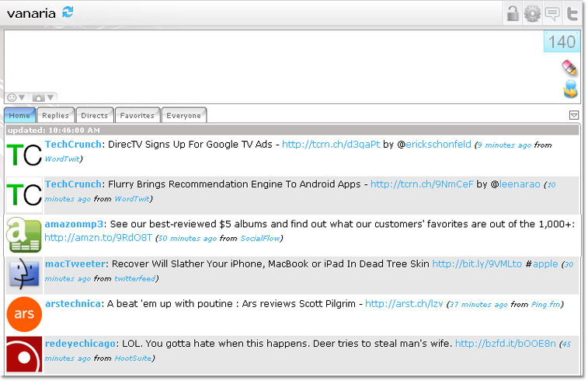Click the redeyechicago red avatar
The image size is (588, 381).
coord(24,354)
